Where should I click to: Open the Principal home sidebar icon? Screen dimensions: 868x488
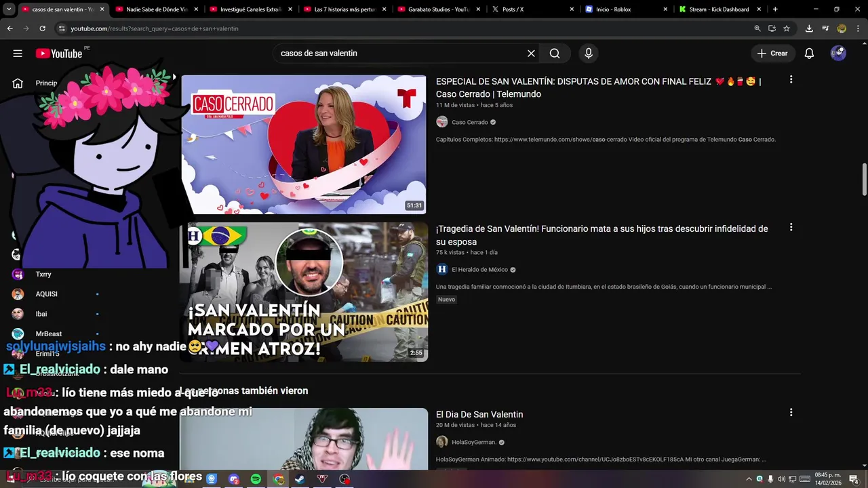[18, 83]
